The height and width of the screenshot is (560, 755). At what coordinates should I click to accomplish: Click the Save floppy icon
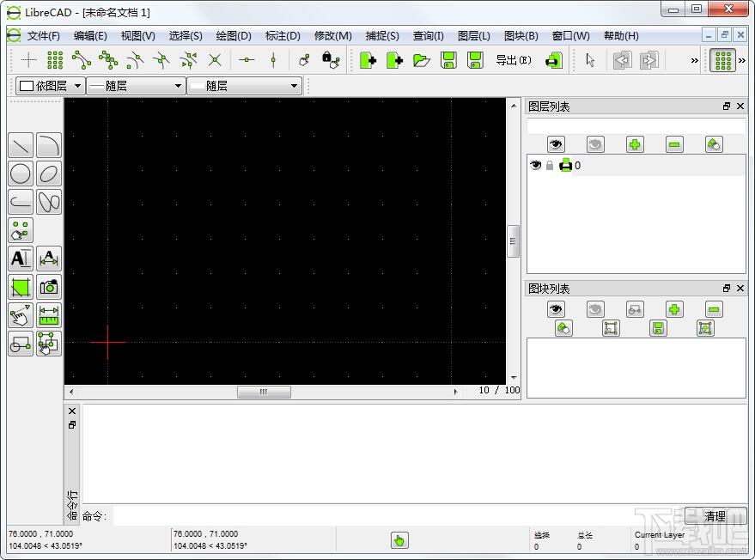tap(448, 60)
